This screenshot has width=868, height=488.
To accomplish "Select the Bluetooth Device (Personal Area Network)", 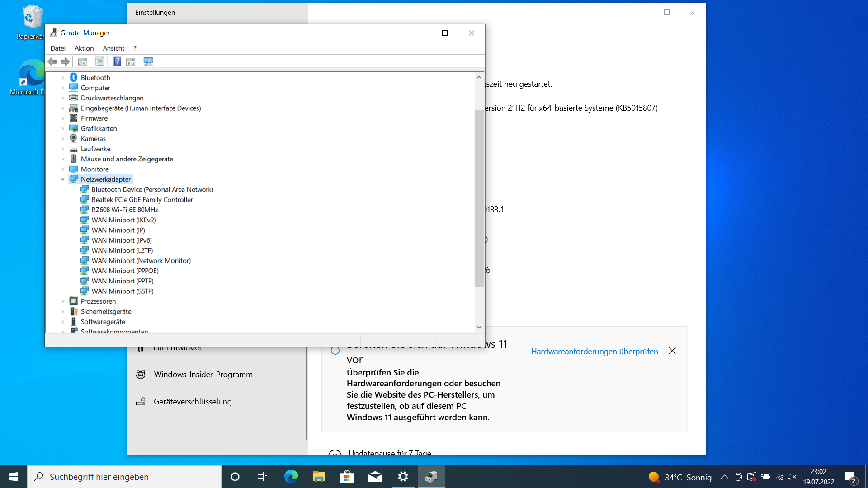I will pos(152,189).
